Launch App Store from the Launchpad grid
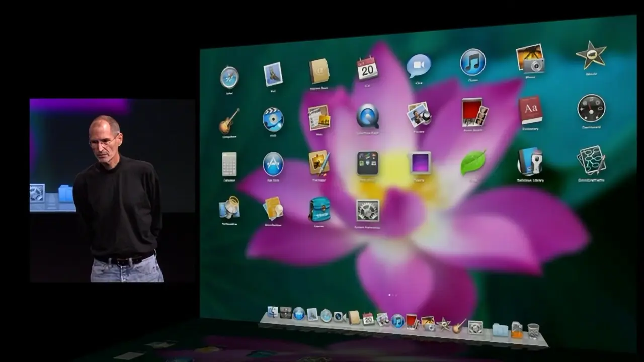Screen dimensions: 644x362 point(273,164)
